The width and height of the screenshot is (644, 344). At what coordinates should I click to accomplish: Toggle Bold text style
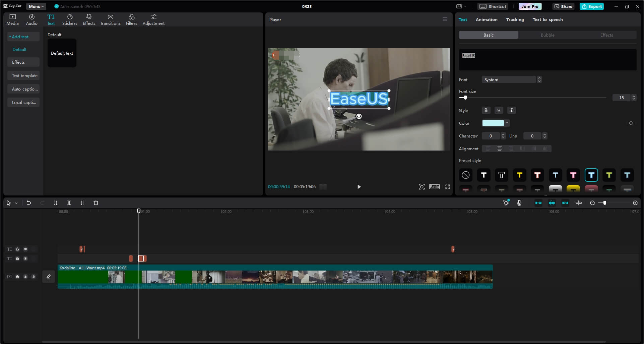pyautogui.click(x=486, y=110)
